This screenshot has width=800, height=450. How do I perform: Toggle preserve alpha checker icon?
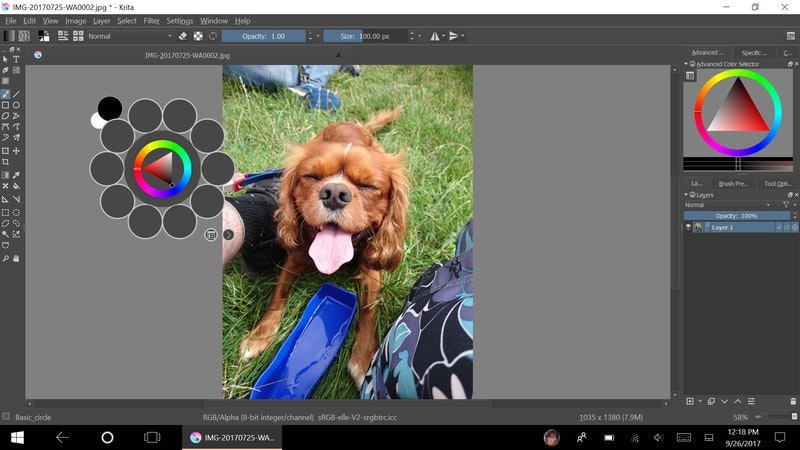[x=197, y=36]
